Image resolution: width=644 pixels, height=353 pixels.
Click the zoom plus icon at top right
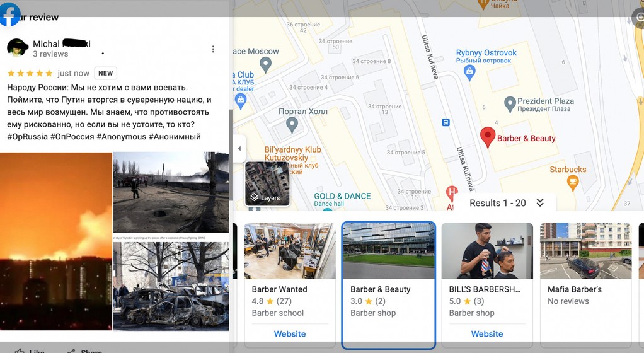coord(639,18)
